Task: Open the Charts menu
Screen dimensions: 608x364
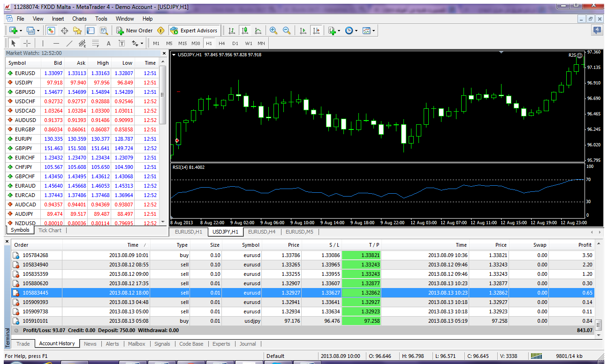Action: tap(79, 19)
